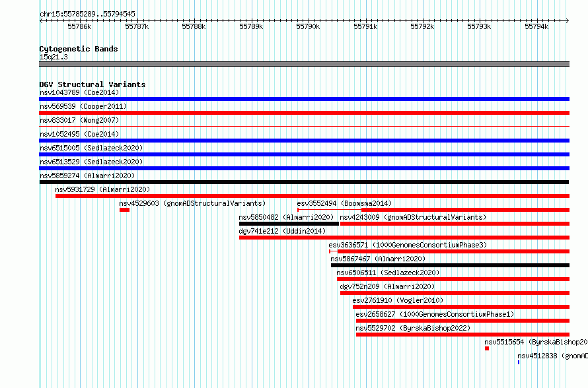Click the 55794k ruler tick label
Viewport: 588px width, 388px height.
coord(536,26)
